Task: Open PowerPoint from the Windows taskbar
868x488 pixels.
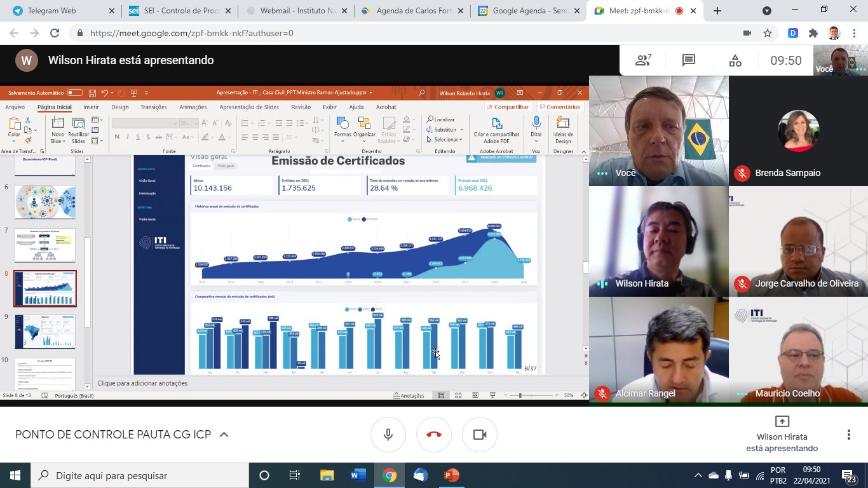Action: pos(451,475)
